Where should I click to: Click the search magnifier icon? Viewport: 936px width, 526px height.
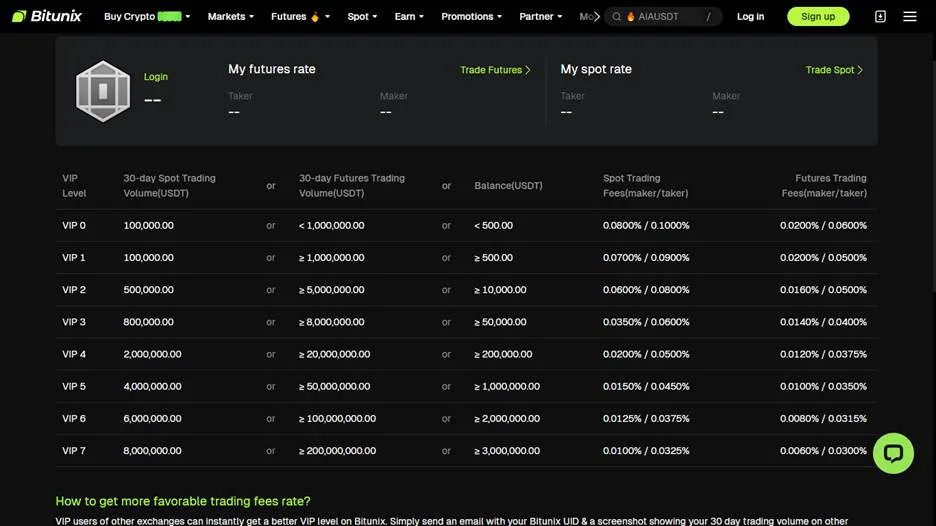tap(617, 17)
